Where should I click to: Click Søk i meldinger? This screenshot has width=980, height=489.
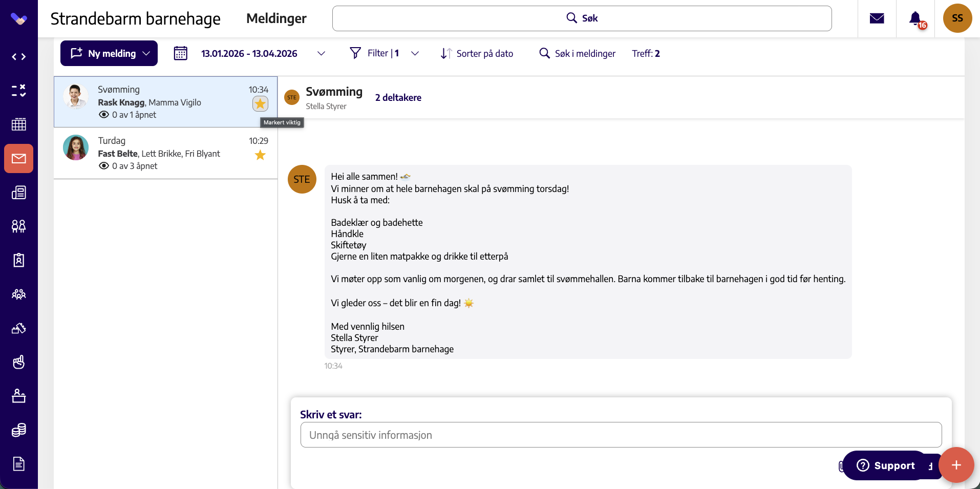[577, 54]
